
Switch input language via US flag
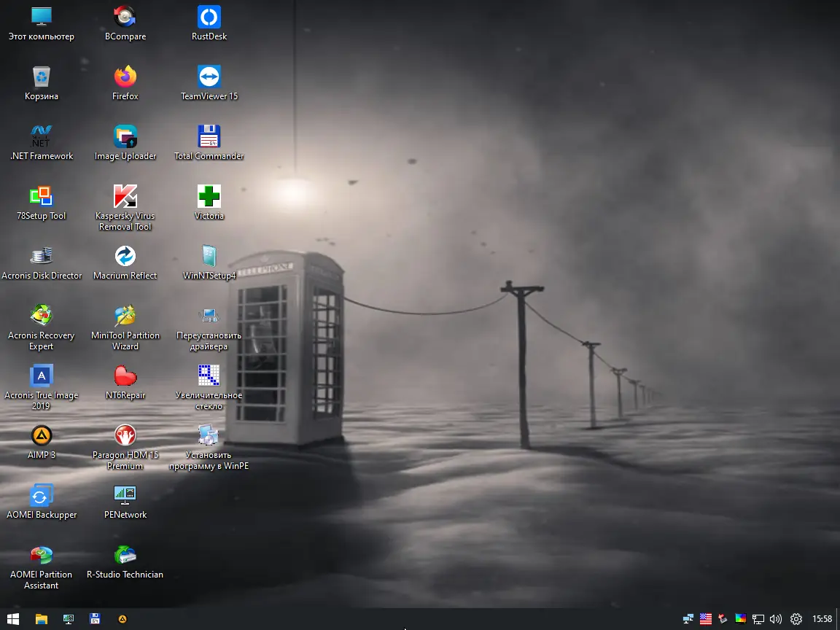coord(706,619)
